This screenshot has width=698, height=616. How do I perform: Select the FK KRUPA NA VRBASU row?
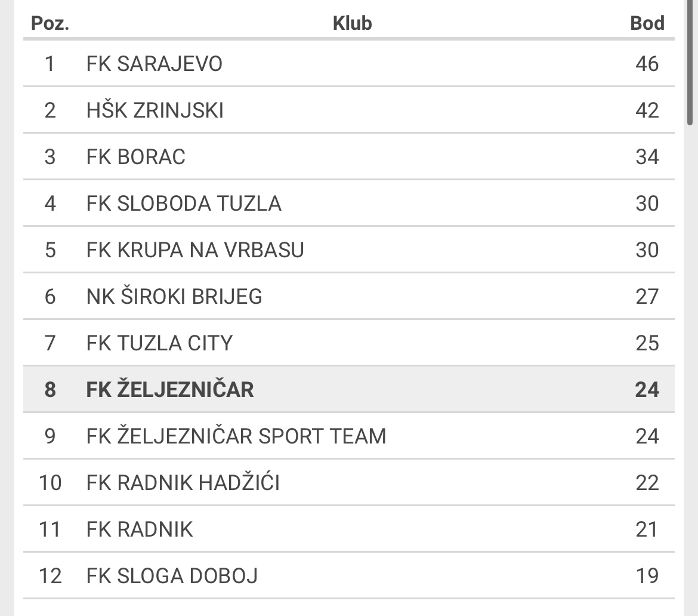coord(348,250)
